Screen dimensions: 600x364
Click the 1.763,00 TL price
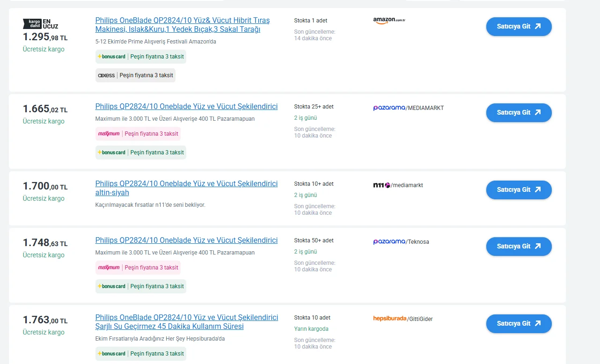tap(45, 320)
